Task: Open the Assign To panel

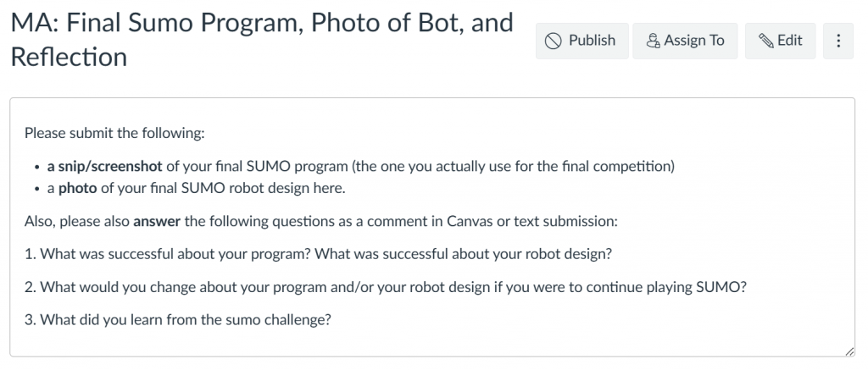Action: [x=685, y=41]
